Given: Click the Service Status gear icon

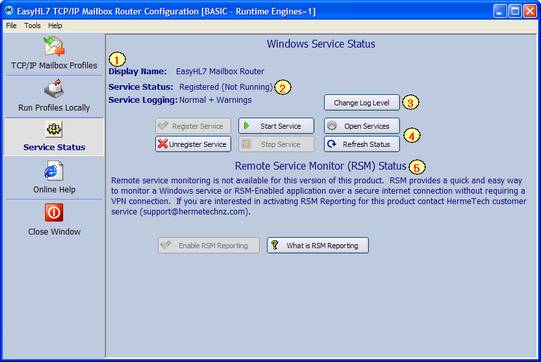Looking at the screenshot, I should pyautogui.click(x=54, y=129).
